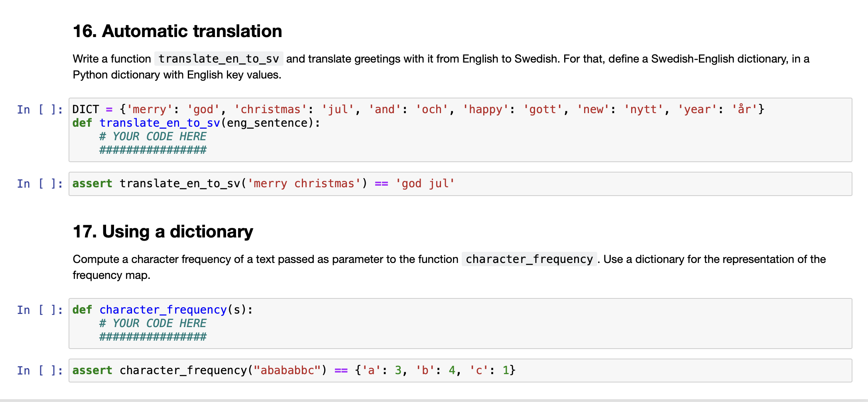This screenshot has height=402, width=868.
Task: Click the 'år' value in the DICT line
Action: (x=744, y=110)
